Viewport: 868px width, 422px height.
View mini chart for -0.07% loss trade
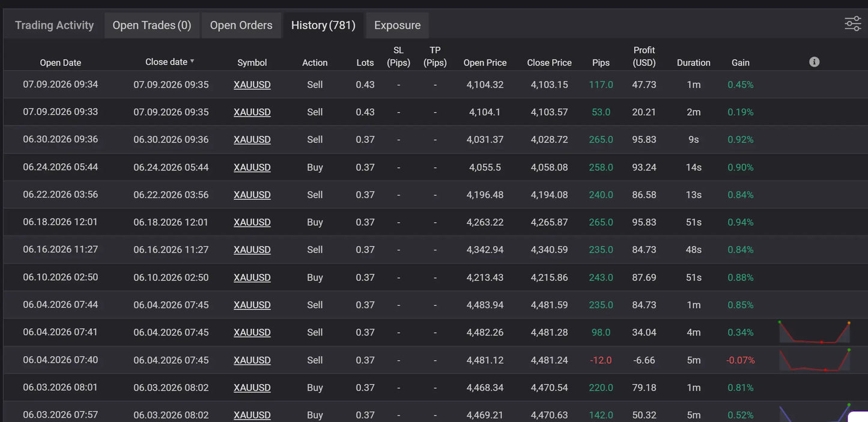pyautogui.click(x=815, y=360)
